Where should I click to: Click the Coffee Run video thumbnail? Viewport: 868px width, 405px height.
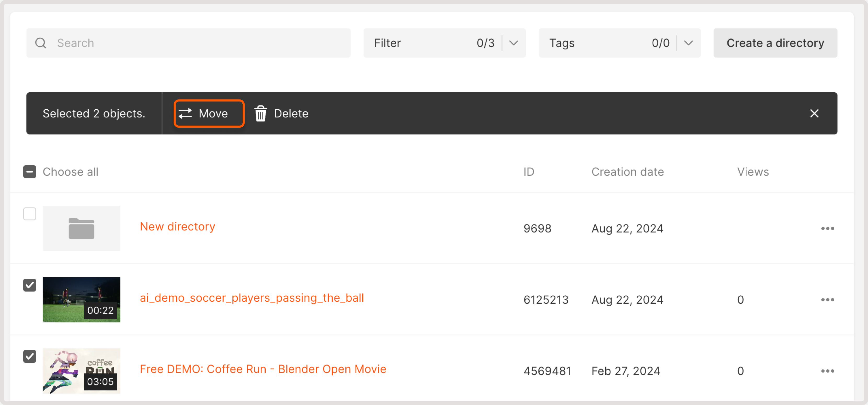coord(81,371)
